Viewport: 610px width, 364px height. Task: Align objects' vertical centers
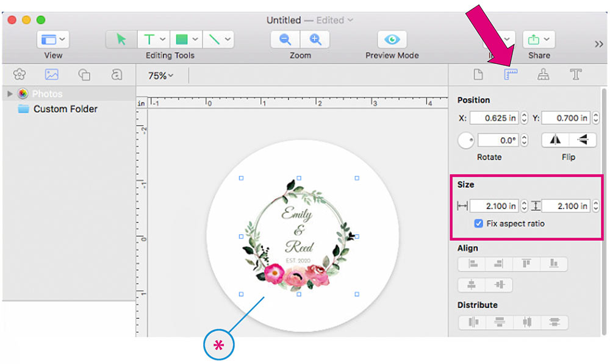click(499, 285)
